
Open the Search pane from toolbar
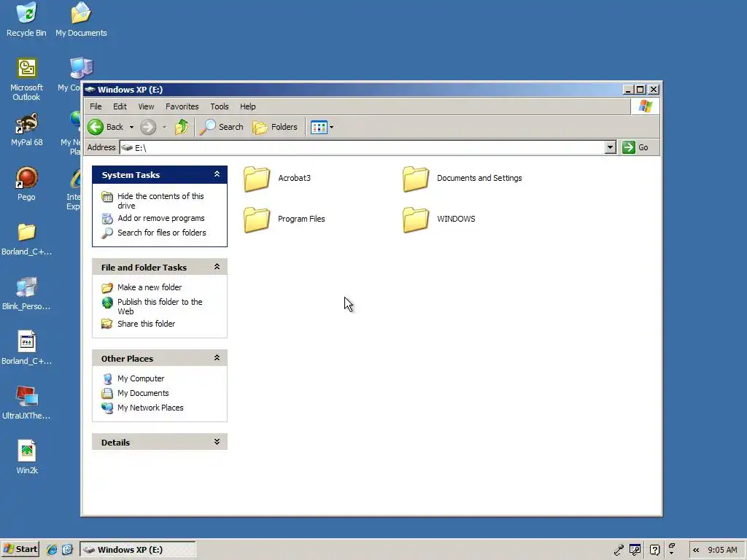click(222, 127)
